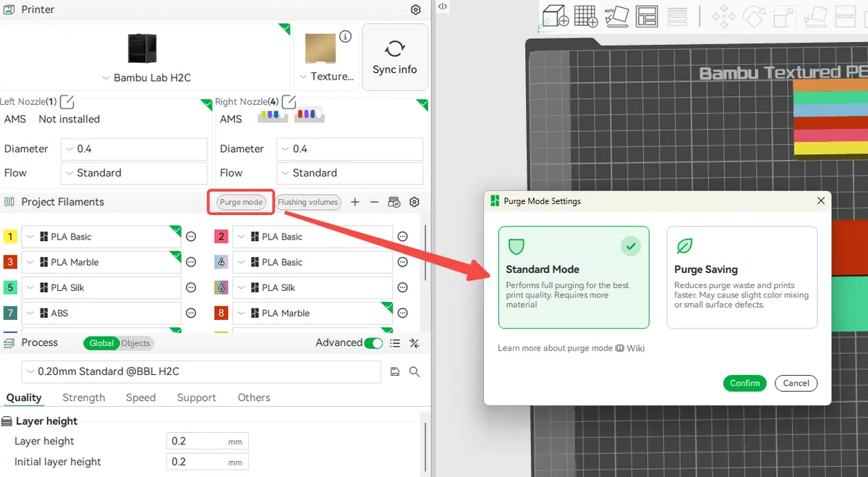The width and height of the screenshot is (868, 477).
Task: Cancel the Purge Mode Settings dialog
Action: coord(796,383)
